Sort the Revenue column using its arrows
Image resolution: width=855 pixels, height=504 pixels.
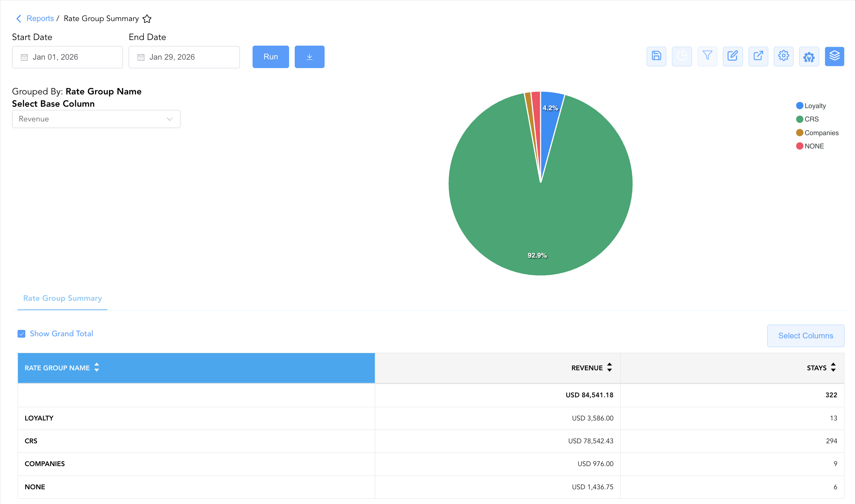609,367
